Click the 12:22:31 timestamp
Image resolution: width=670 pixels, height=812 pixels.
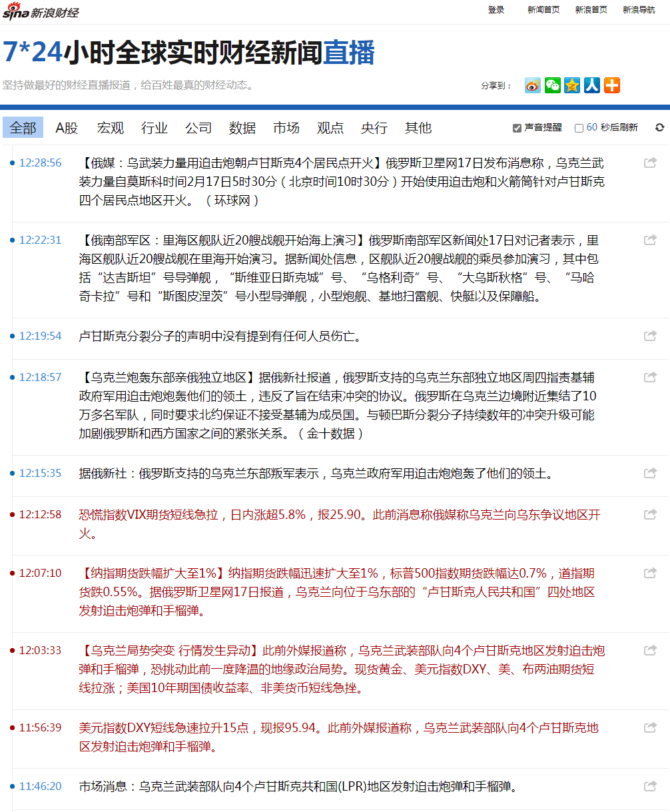(x=40, y=240)
